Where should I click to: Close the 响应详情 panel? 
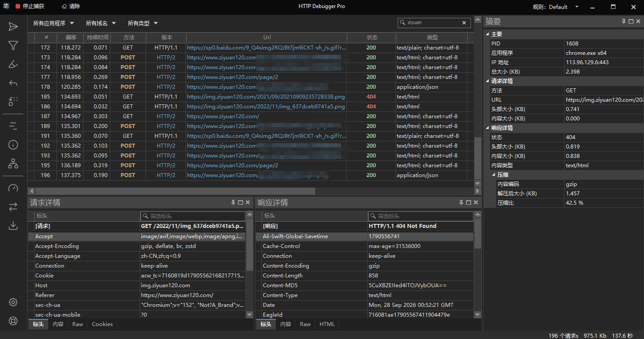pyautogui.click(x=476, y=203)
